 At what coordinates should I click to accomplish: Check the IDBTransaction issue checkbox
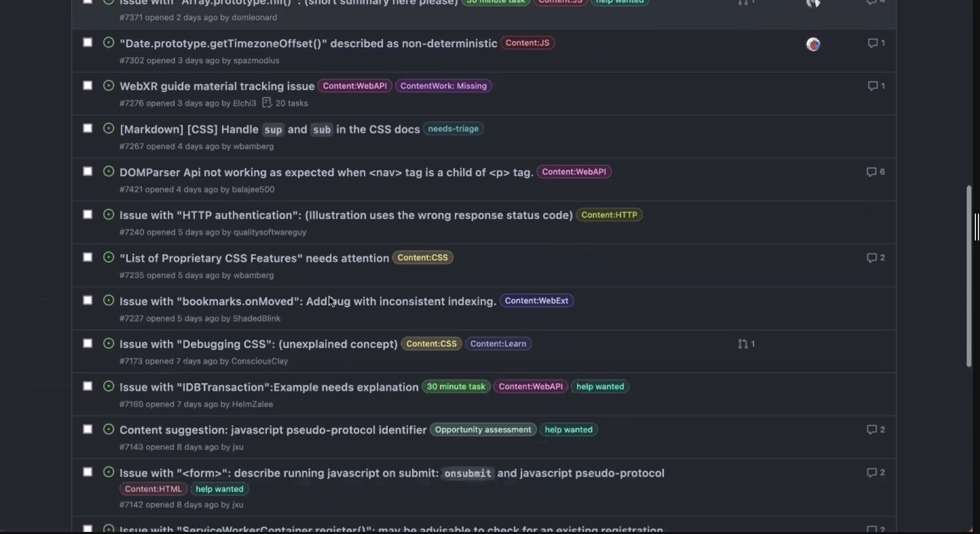88,386
